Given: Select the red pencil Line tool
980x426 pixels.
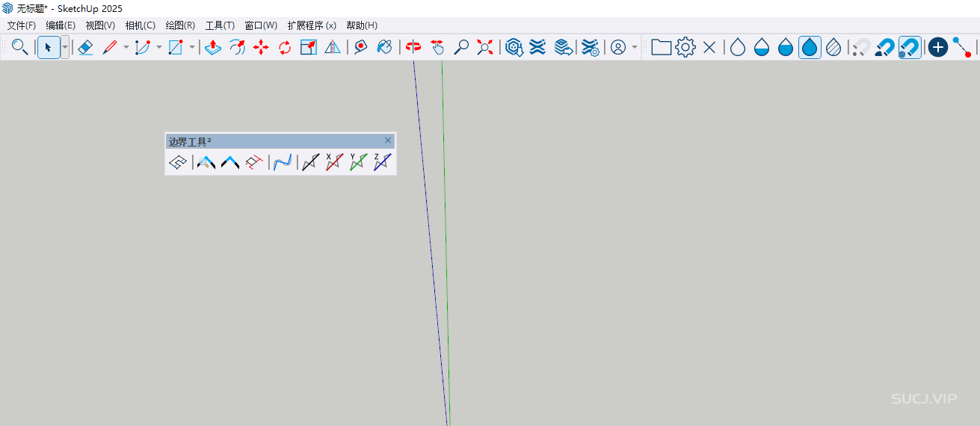Looking at the screenshot, I should tap(109, 47).
